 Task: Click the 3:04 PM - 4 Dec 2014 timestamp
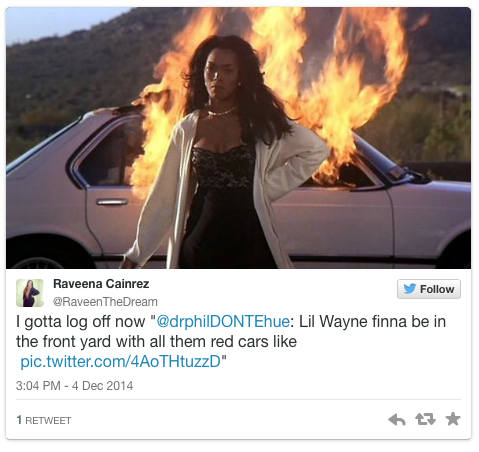tap(74, 386)
